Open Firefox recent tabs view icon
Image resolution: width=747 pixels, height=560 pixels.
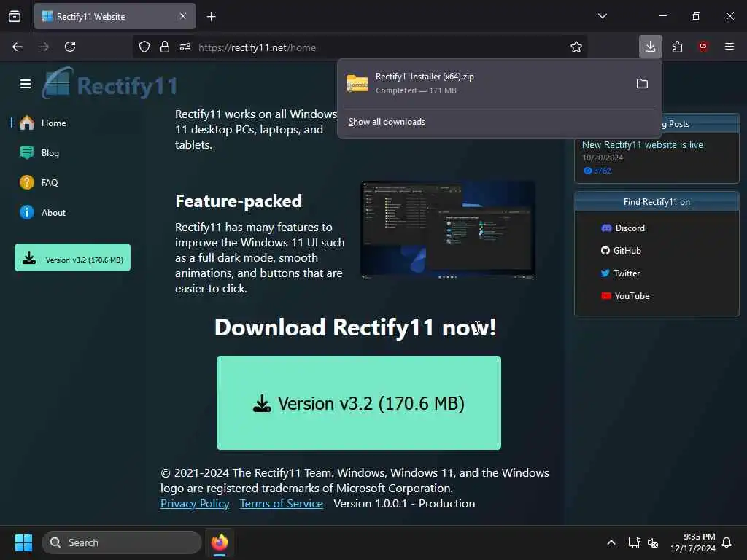click(15, 16)
